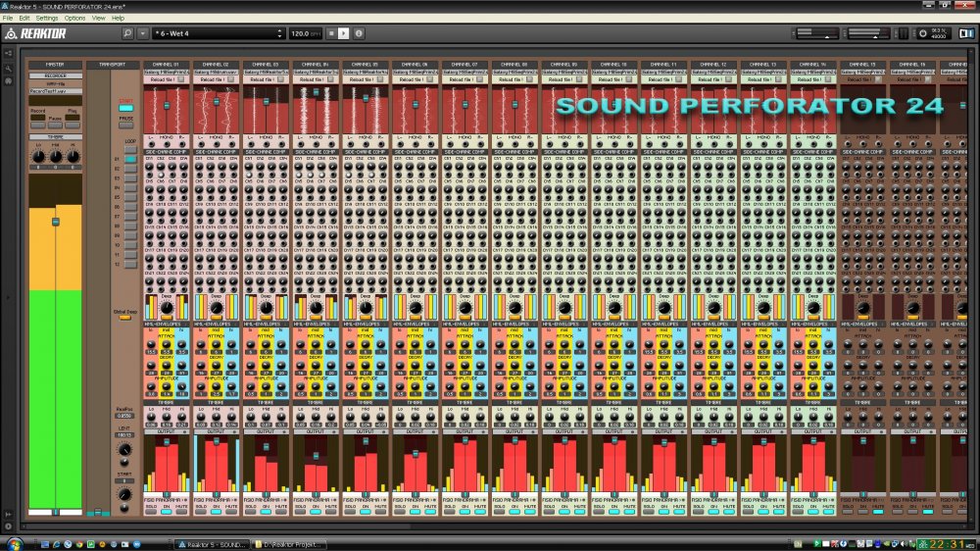
Task: Check the Reload file box on Channel 01
Action: click(x=180, y=80)
